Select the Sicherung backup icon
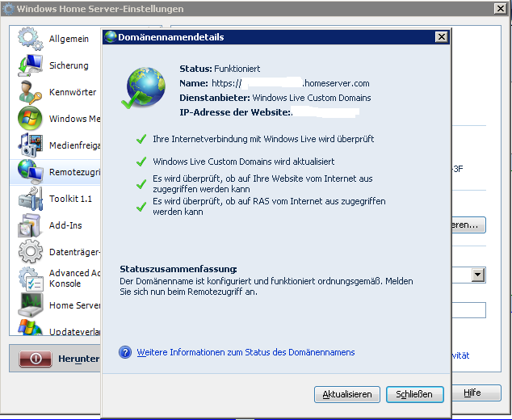 pos(31,65)
